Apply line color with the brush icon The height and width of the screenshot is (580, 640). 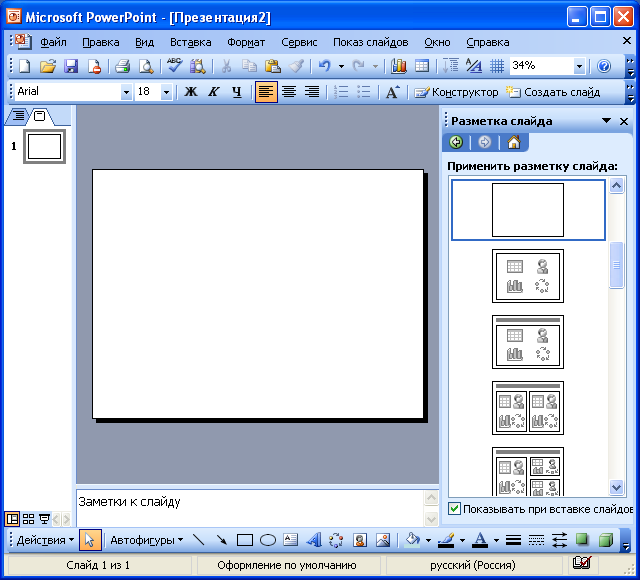[447, 540]
